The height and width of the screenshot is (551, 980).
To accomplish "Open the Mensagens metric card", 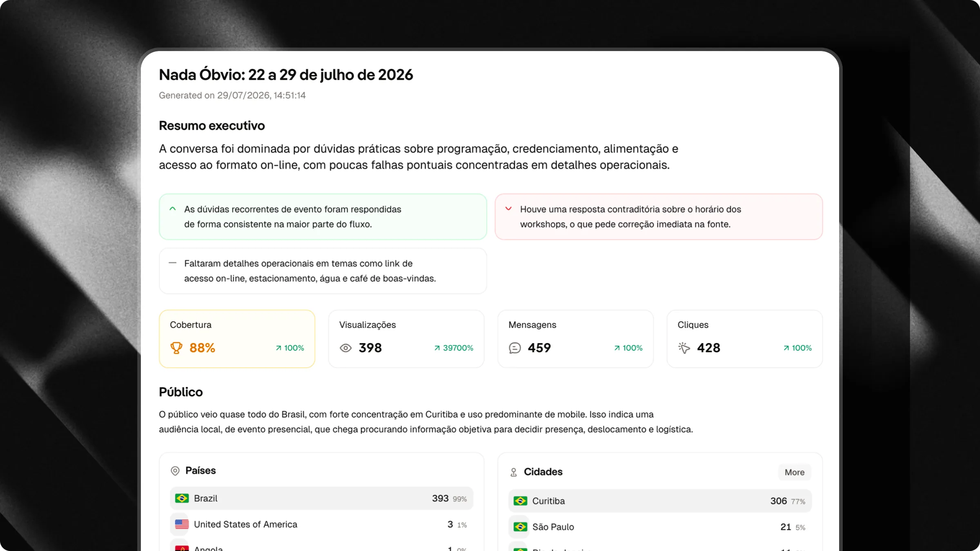I will pyautogui.click(x=575, y=339).
